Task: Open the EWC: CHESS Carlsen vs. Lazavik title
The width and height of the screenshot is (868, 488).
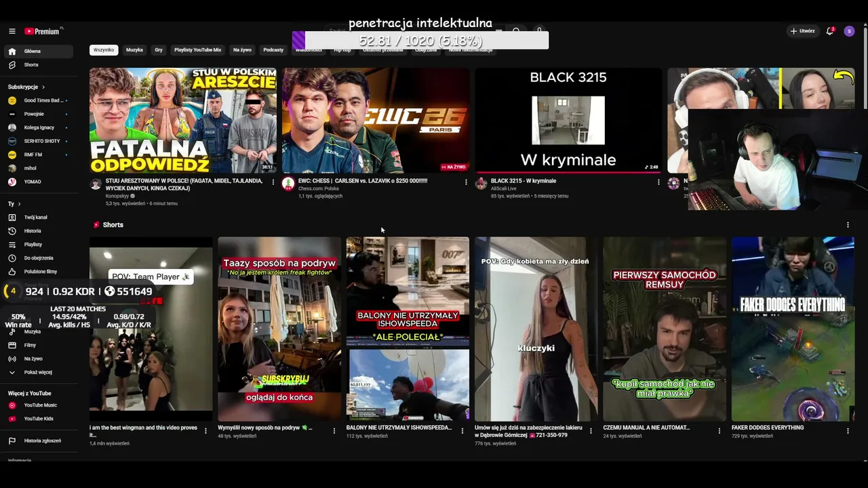Action: click(x=363, y=181)
